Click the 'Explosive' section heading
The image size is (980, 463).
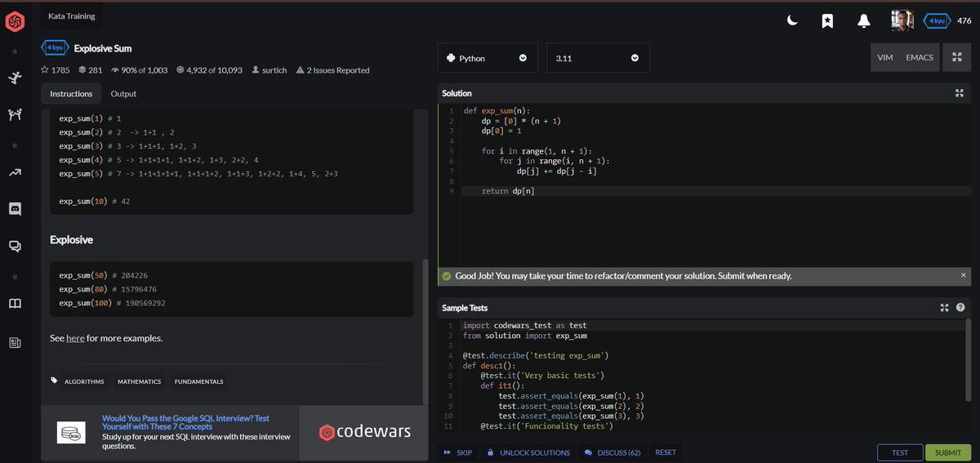tap(71, 240)
